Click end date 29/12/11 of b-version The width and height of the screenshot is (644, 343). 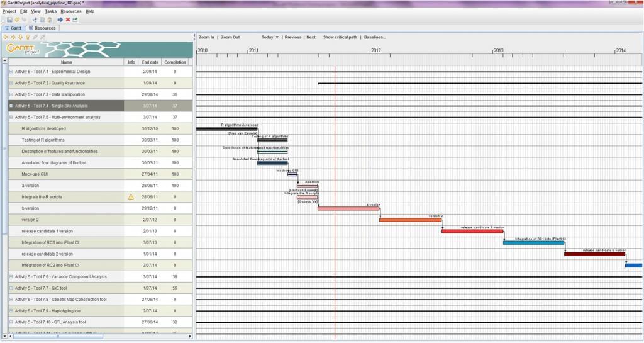pos(150,208)
